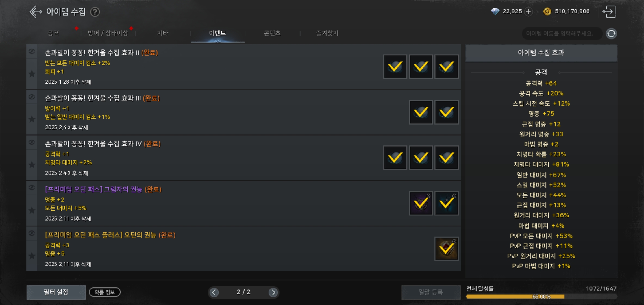Click the 확률 정보 button
Image resolution: width=644 pixels, height=305 pixels.
pyautogui.click(x=105, y=292)
